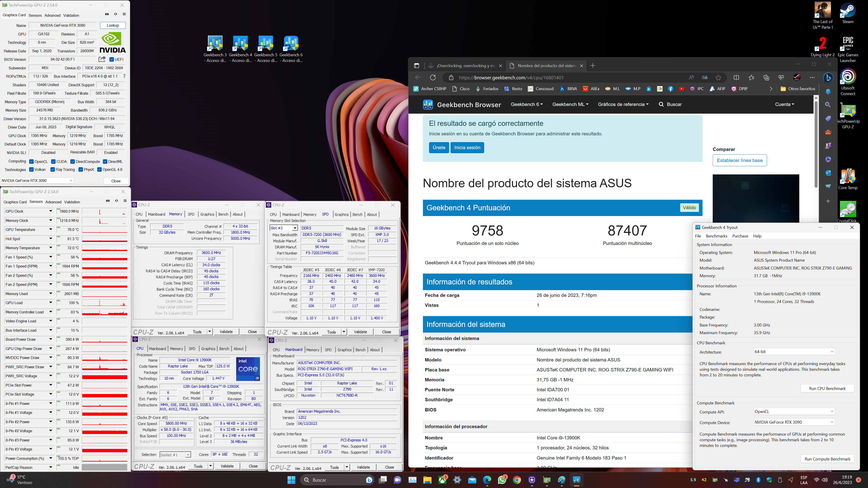The width and height of the screenshot is (868, 488).
Task: Open Ubisoft Connect desktop icon
Action: 848,82
